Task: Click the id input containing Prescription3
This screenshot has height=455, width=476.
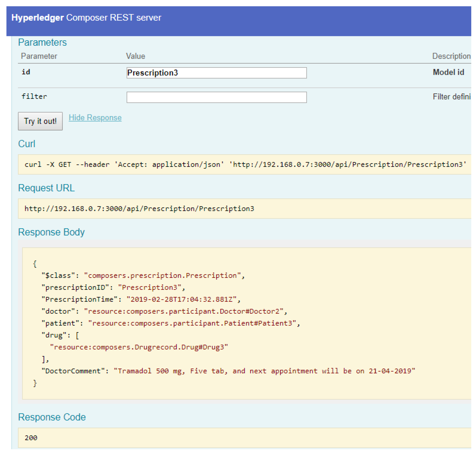Action: click(216, 73)
